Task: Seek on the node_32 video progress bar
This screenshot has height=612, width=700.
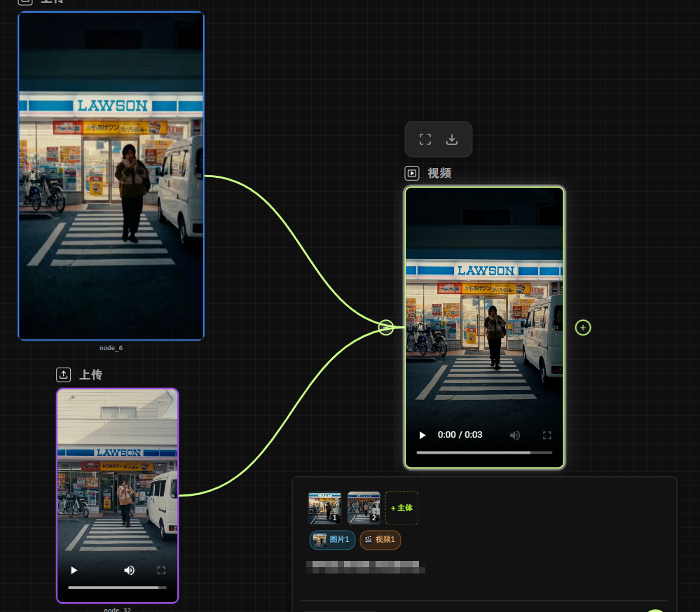Action: tap(117, 587)
